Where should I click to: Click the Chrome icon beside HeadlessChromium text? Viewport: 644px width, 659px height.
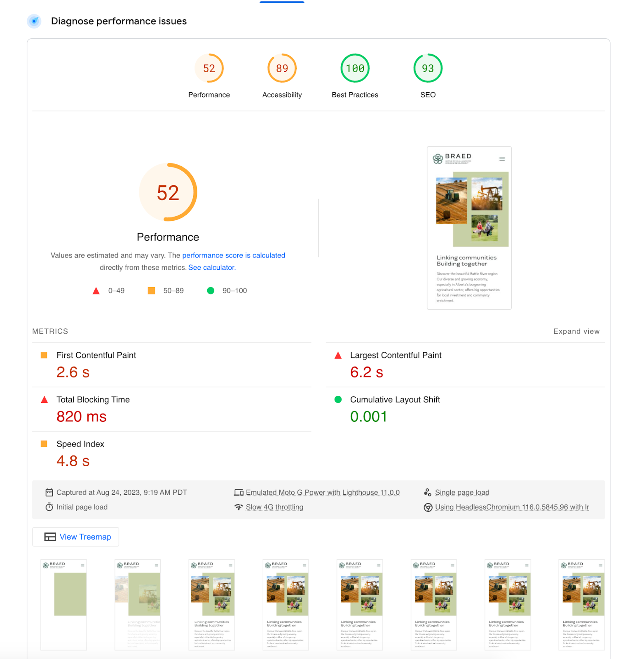(x=428, y=507)
